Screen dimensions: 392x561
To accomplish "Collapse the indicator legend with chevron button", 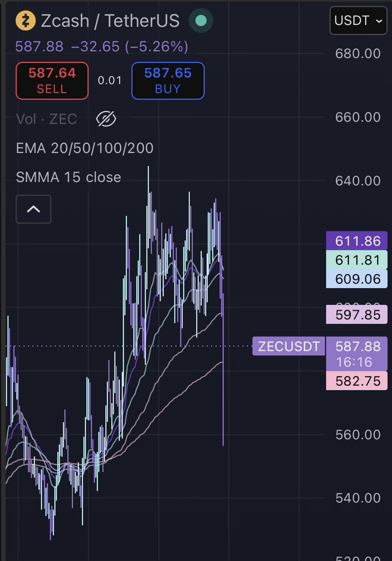I will point(33,209).
